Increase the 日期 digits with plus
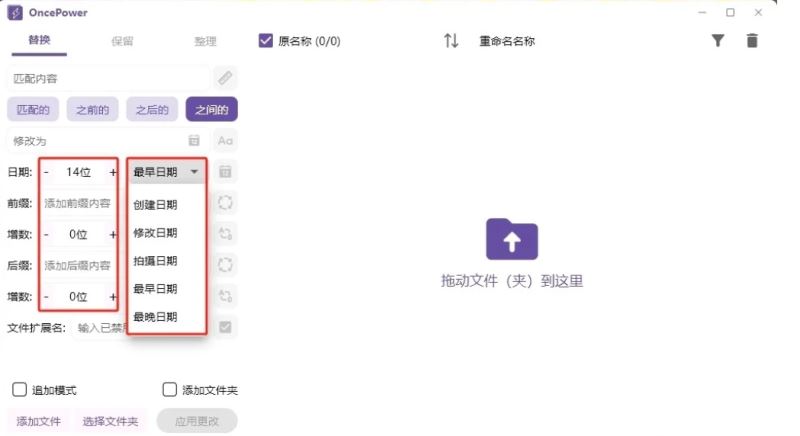 tap(113, 172)
